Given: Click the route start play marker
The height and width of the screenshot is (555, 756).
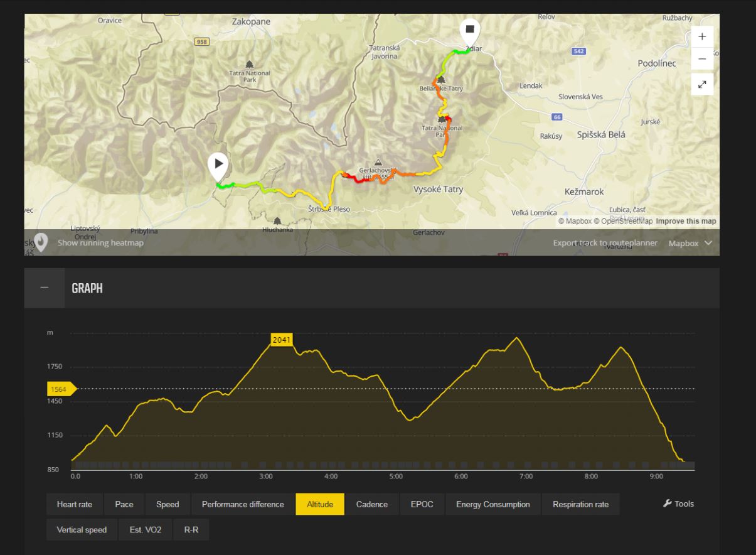Looking at the screenshot, I should [x=218, y=164].
